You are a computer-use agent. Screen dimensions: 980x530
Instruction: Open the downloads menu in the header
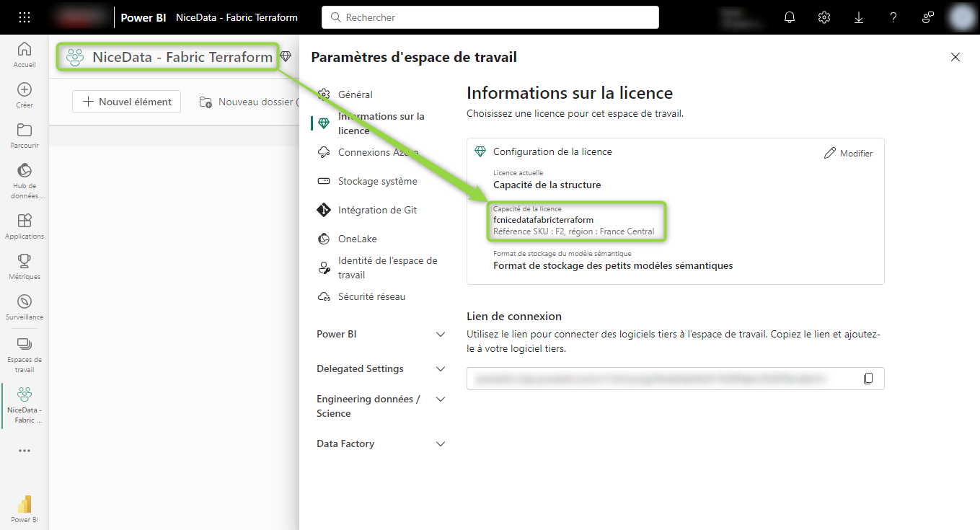coord(859,17)
